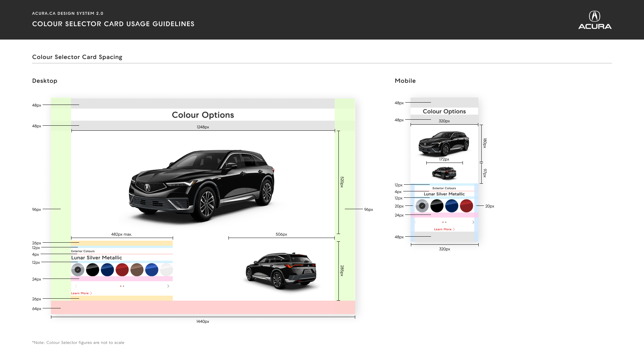Screen dimensions: 644x362
Task: Choose the blue swatch in the mobile mockup
Action: [452, 206]
